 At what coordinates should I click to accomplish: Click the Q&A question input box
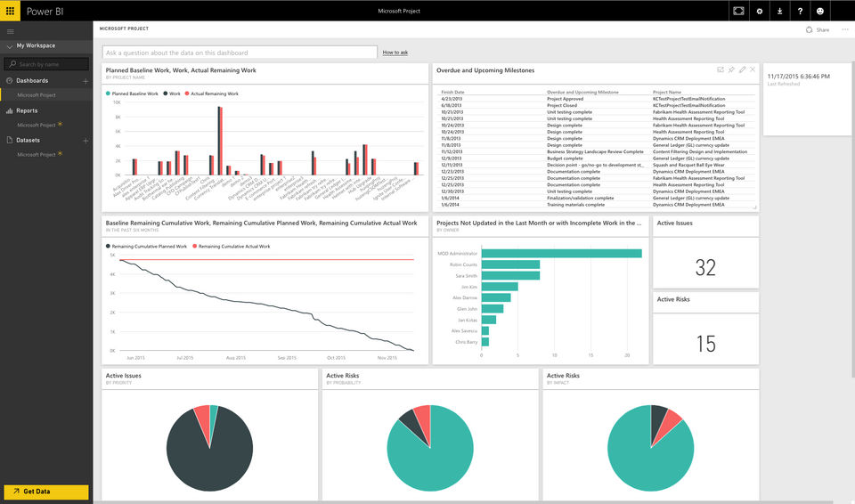pyautogui.click(x=240, y=53)
